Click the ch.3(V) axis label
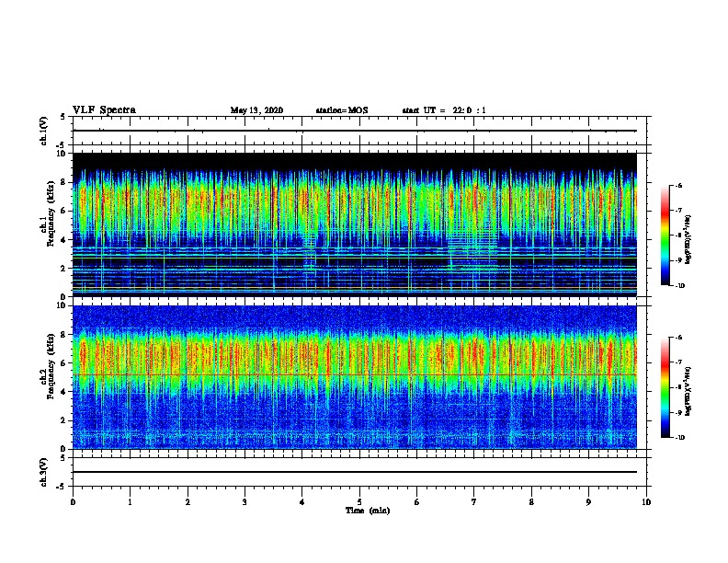This screenshot has width=728, height=563. coord(44,472)
